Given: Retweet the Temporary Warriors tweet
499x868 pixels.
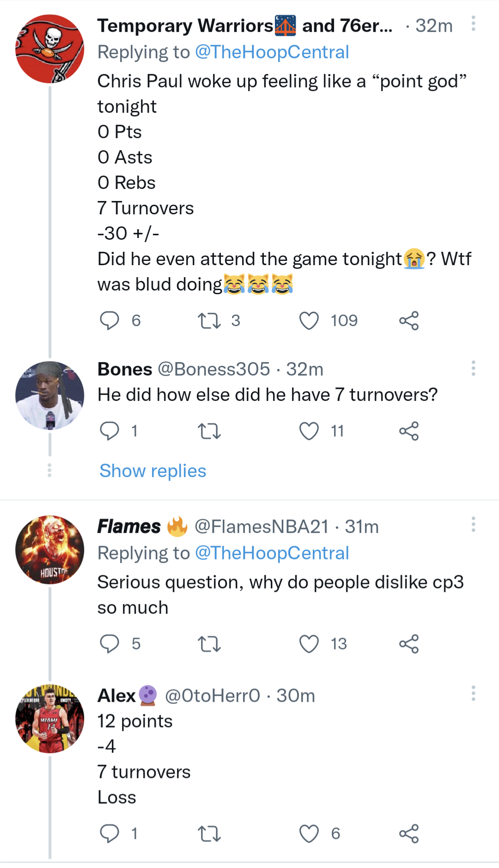Looking at the screenshot, I should (209, 321).
